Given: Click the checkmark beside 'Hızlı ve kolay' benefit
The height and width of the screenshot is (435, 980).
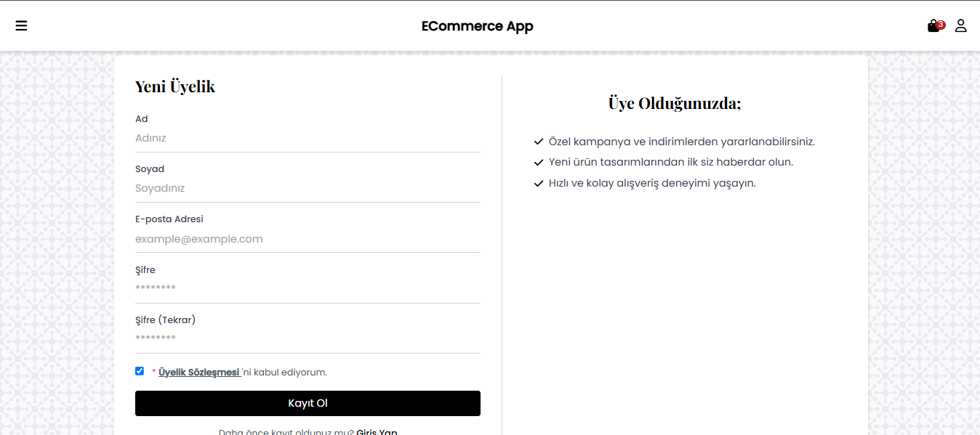Looking at the screenshot, I should click(538, 183).
